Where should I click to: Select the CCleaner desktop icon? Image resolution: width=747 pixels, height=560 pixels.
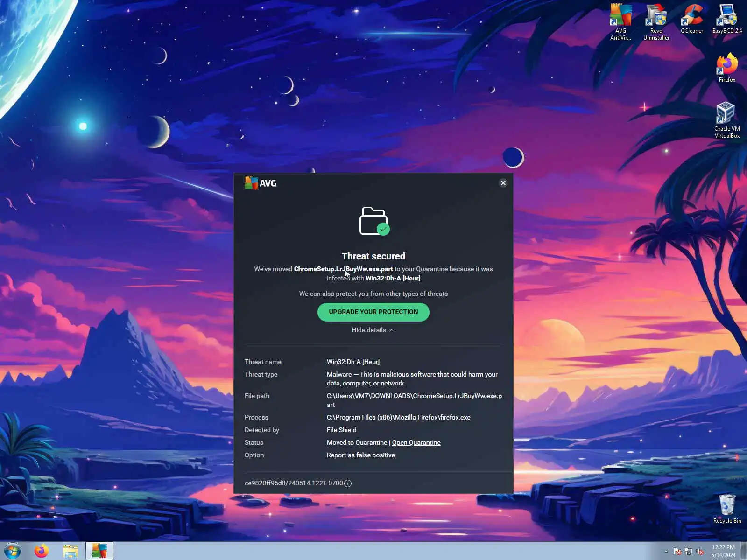click(x=691, y=19)
